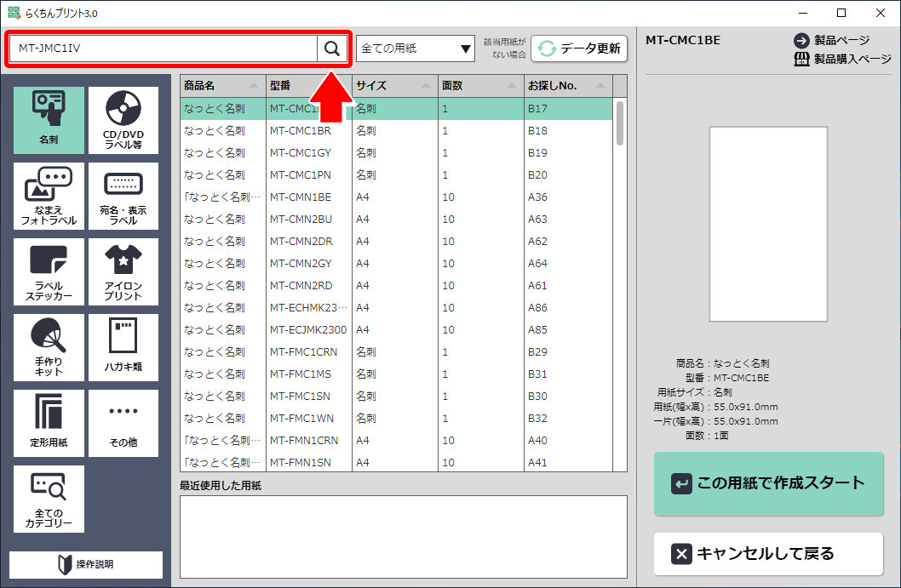Choose the 定形用紙 category

click(x=49, y=424)
